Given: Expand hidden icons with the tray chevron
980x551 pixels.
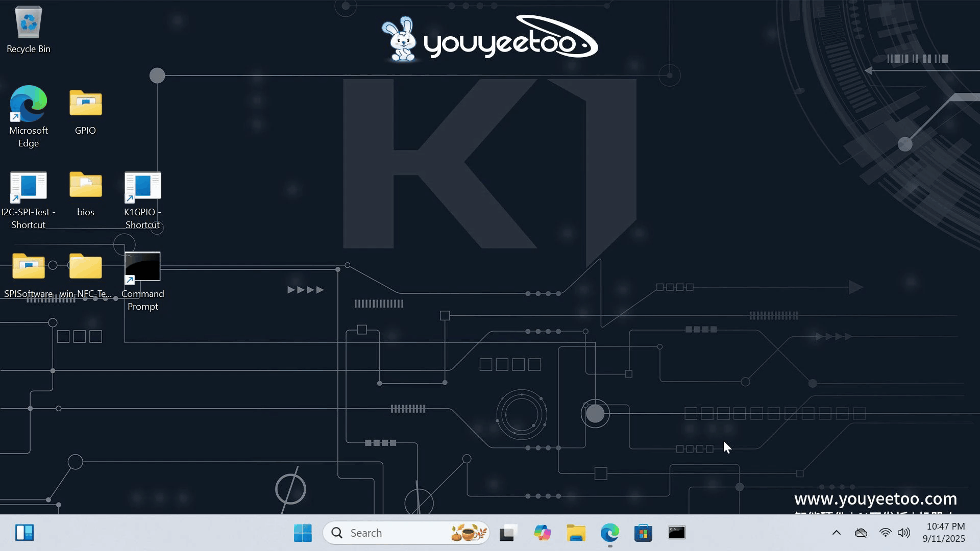Looking at the screenshot, I should pyautogui.click(x=836, y=532).
